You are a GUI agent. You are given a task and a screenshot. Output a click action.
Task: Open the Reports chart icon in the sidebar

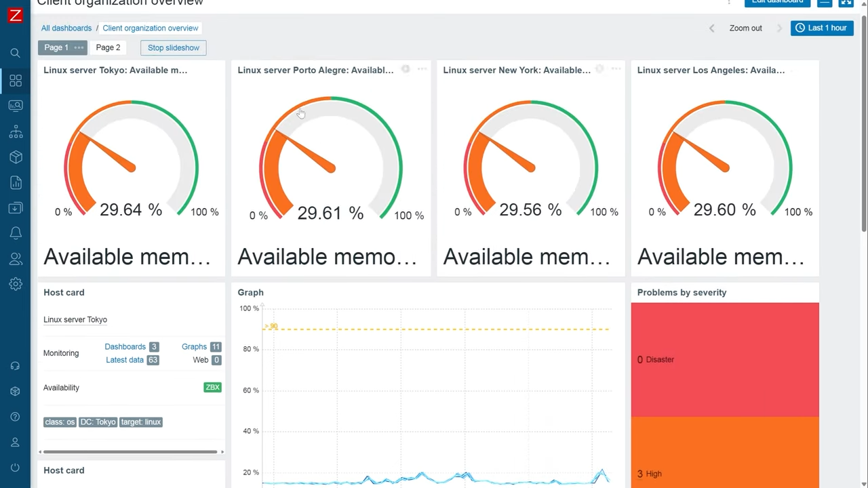tap(15, 183)
